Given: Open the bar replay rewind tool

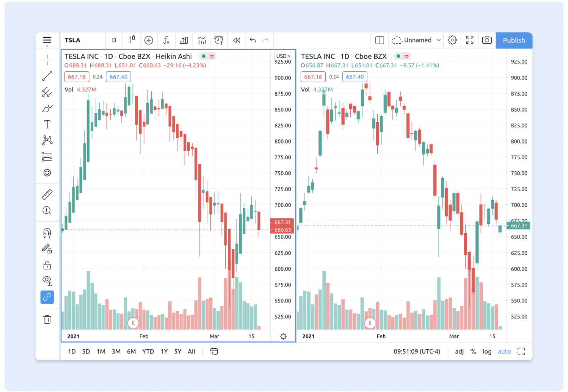Looking at the screenshot, I should [237, 40].
